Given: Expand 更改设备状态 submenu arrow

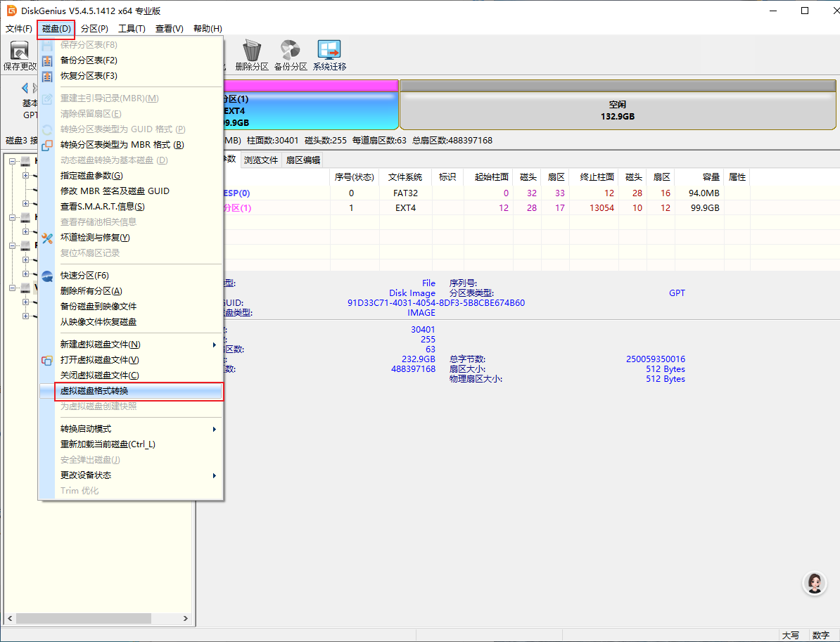Looking at the screenshot, I should (x=215, y=475).
